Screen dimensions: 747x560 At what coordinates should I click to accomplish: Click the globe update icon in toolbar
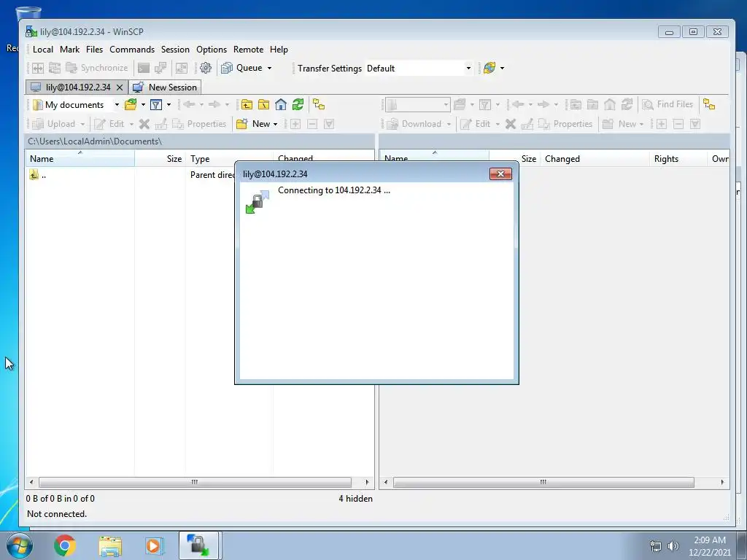pos(489,68)
